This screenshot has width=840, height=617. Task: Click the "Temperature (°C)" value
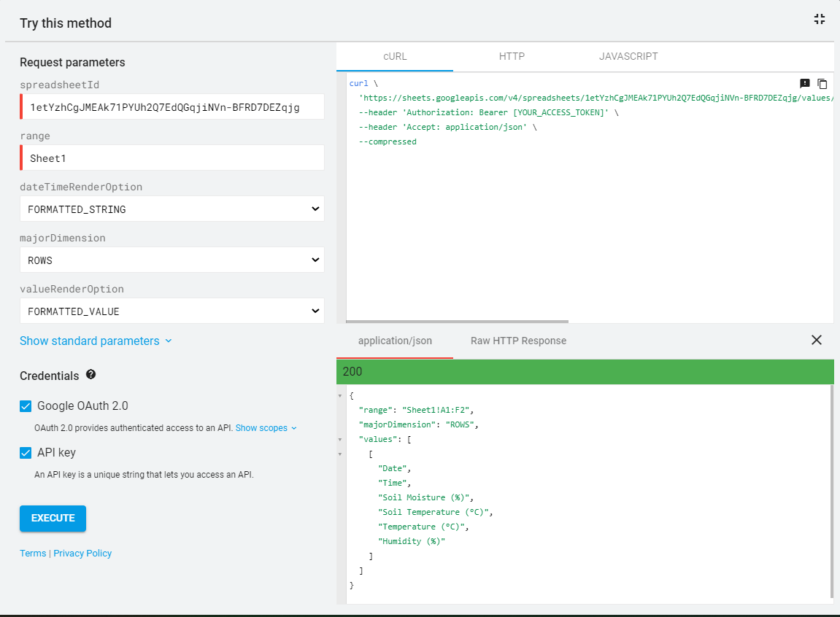tap(421, 527)
